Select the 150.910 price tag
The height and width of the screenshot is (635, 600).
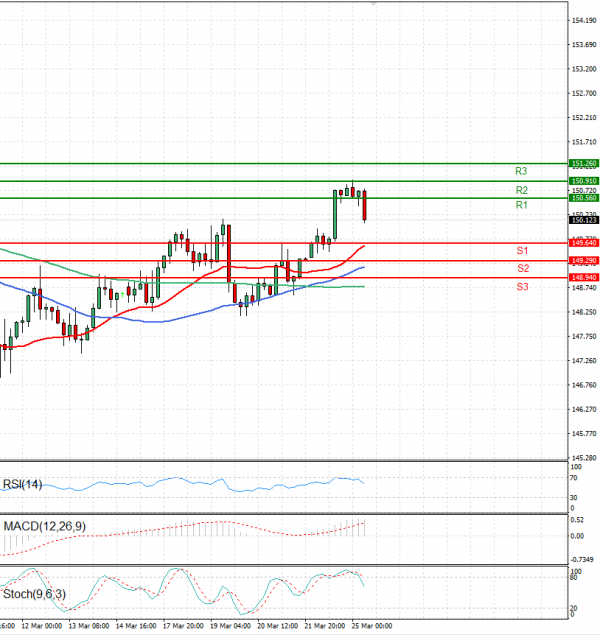click(x=584, y=181)
